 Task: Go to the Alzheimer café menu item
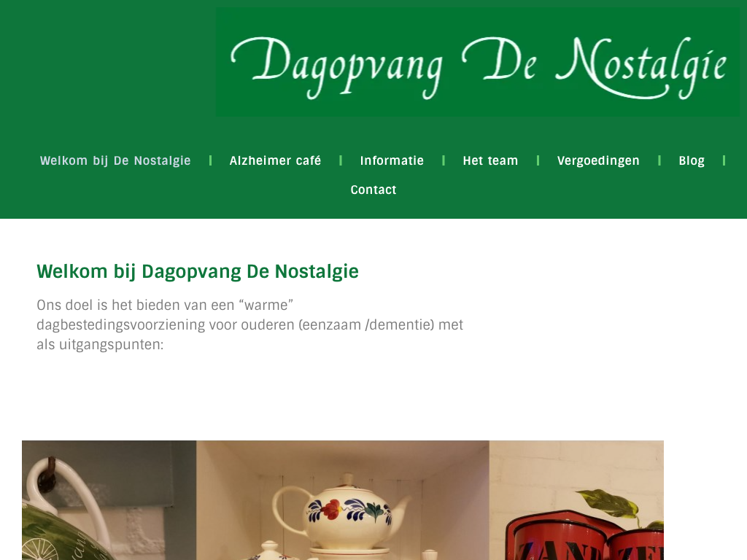(x=275, y=160)
